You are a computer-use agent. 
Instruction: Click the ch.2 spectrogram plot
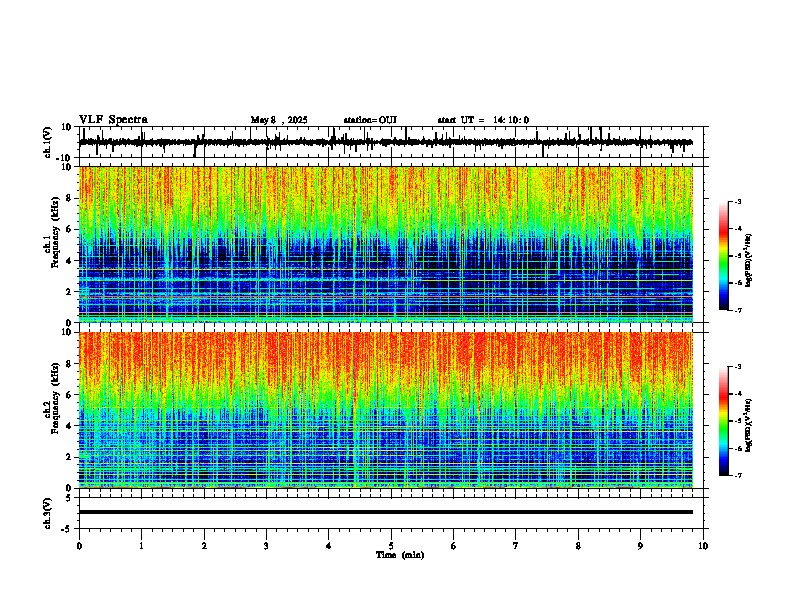pos(386,410)
